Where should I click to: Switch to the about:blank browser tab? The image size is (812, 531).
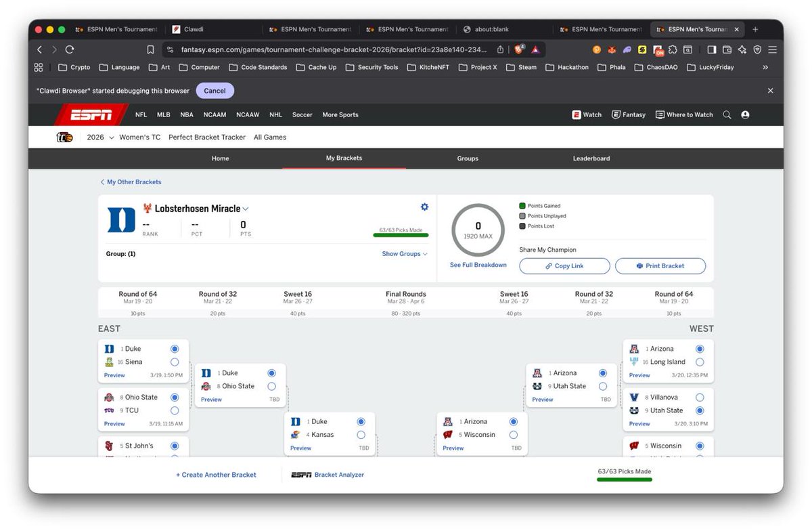(x=505, y=29)
